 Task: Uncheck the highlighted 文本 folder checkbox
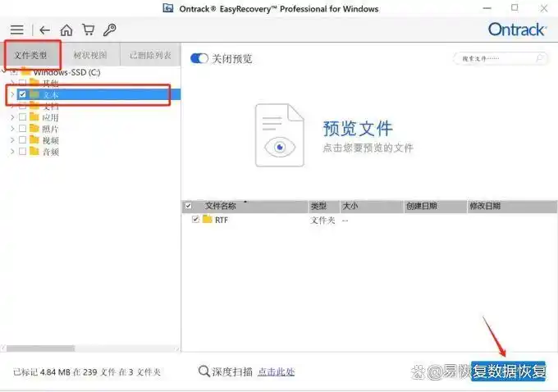pos(22,94)
